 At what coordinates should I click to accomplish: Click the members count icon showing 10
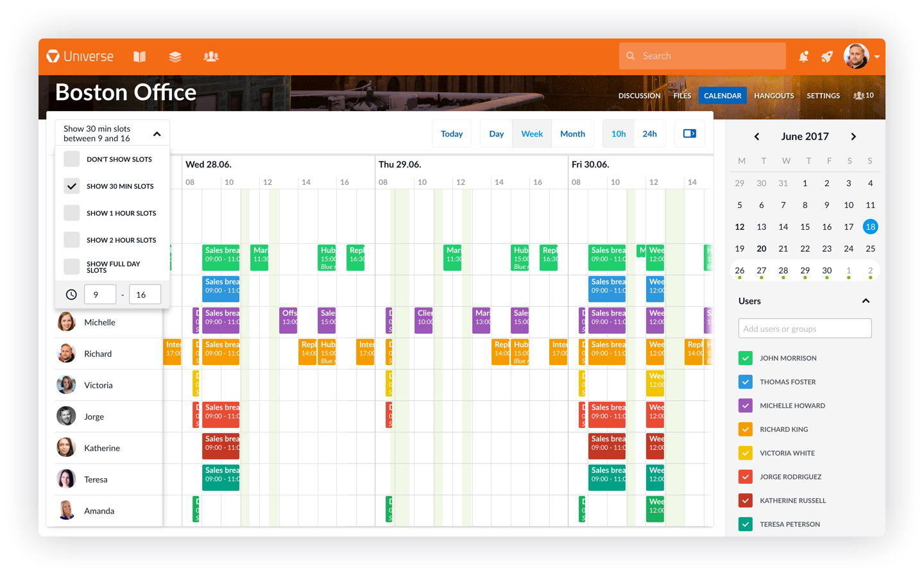point(863,96)
